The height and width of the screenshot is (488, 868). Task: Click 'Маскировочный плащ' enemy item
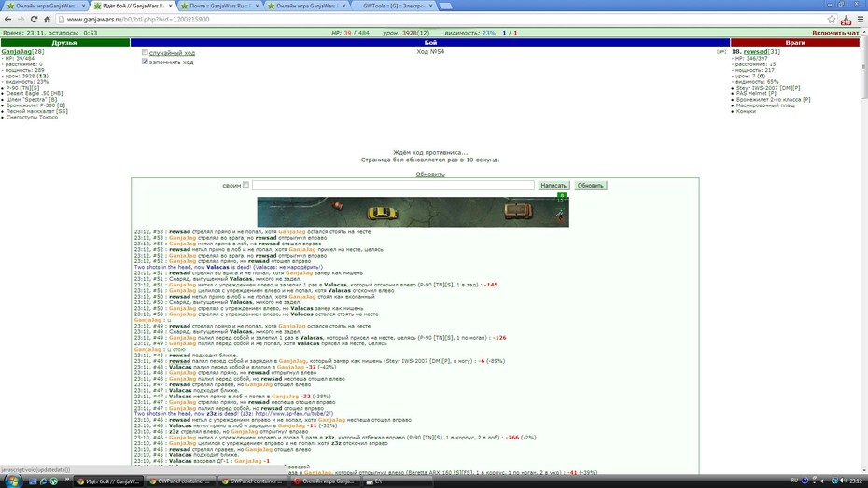point(765,105)
